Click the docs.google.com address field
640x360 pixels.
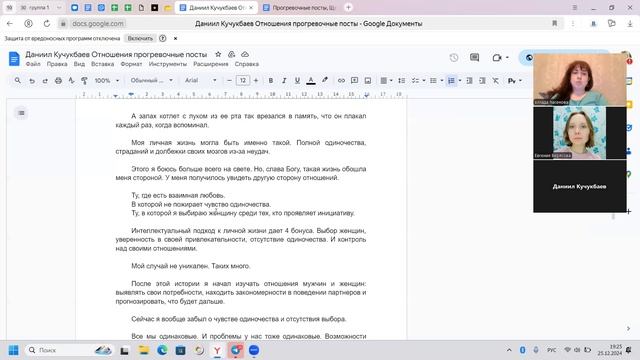tap(98, 24)
